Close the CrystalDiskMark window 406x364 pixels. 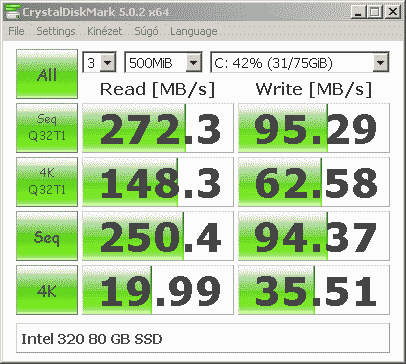(x=392, y=12)
